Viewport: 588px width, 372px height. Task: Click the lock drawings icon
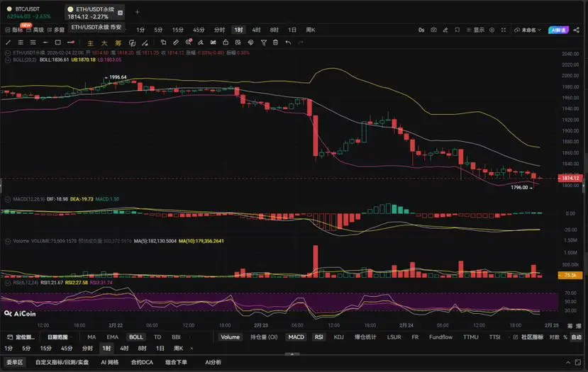226,43
